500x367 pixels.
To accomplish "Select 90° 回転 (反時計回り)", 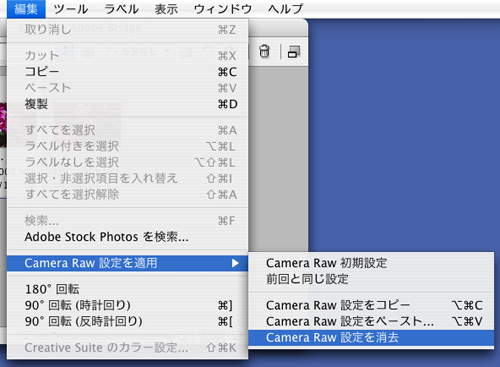I will coord(128,321).
